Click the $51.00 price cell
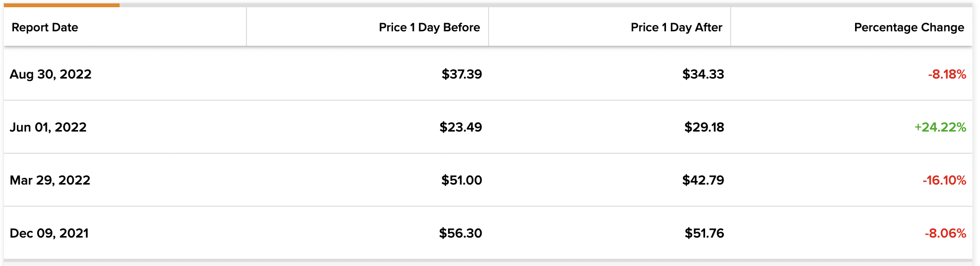 click(x=462, y=180)
